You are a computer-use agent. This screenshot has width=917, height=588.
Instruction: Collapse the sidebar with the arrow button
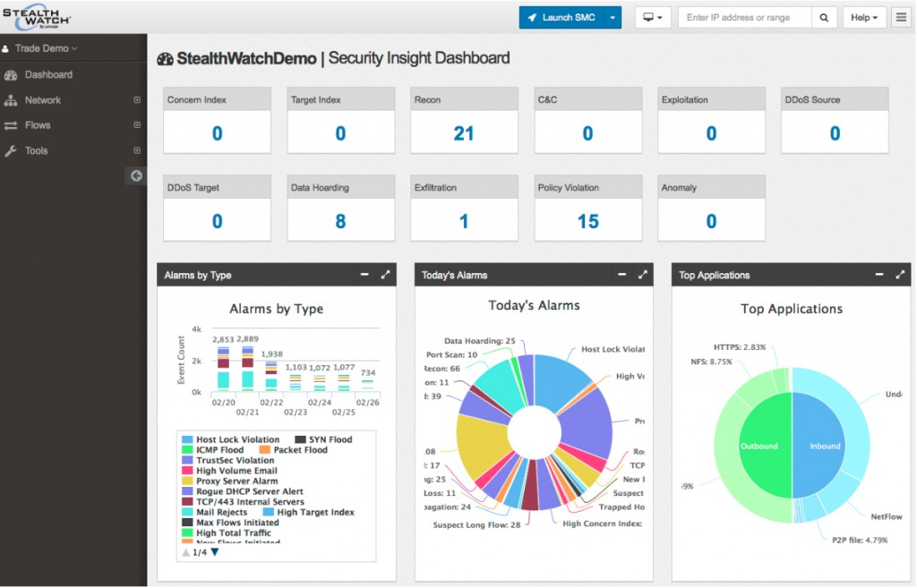136,175
